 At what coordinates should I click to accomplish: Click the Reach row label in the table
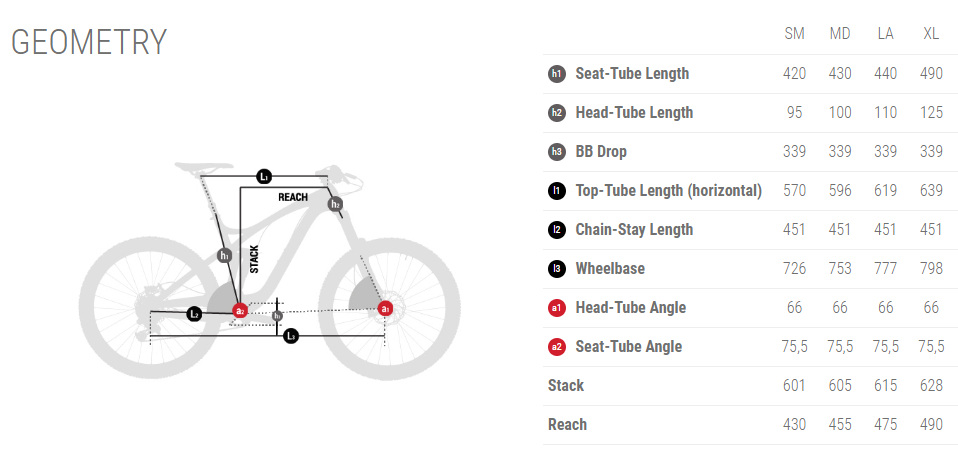tap(567, 425)
